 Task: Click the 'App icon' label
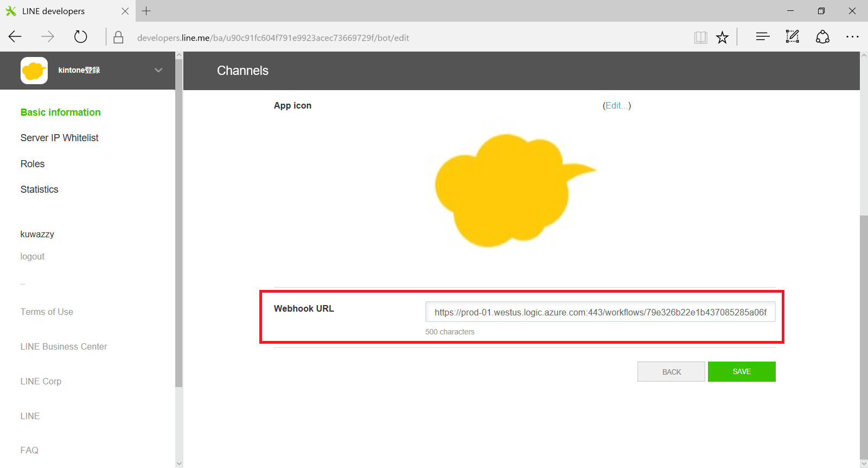click(292, 106)
